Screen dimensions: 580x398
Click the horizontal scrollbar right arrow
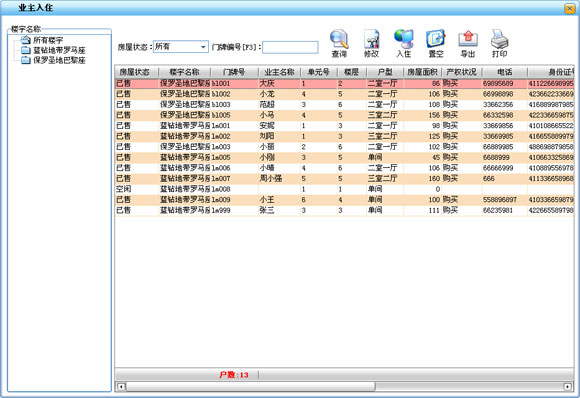(x=567, y=387)
